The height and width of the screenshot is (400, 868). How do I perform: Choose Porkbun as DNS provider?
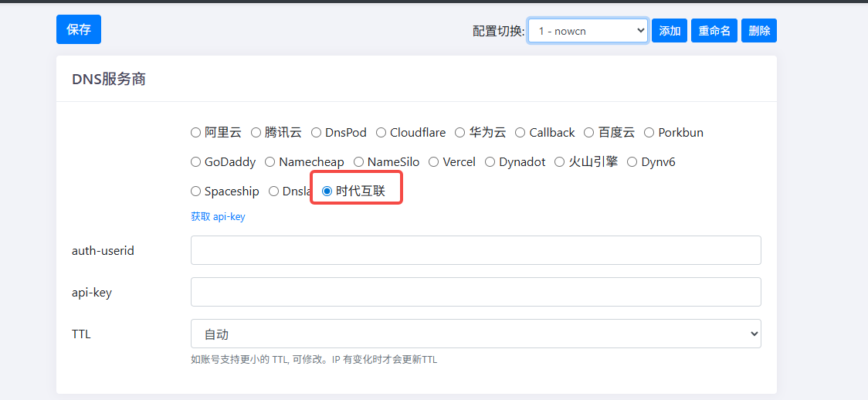[x=649, y=133]
